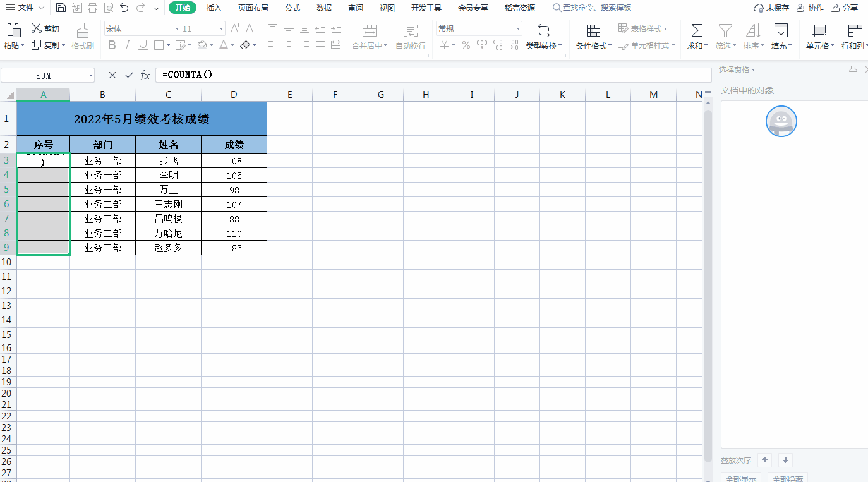Click the Paste (粘贴) clipboard icon

13,30
